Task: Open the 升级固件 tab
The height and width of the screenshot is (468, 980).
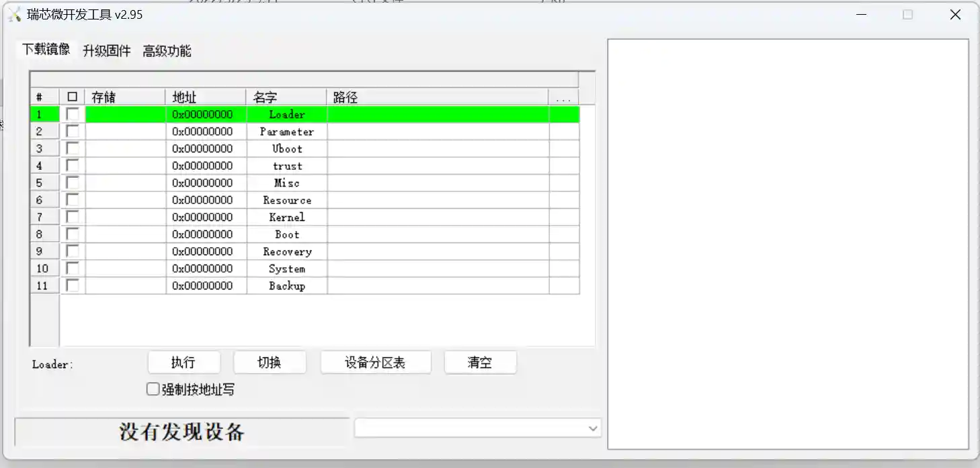Action: pos(106,51)
